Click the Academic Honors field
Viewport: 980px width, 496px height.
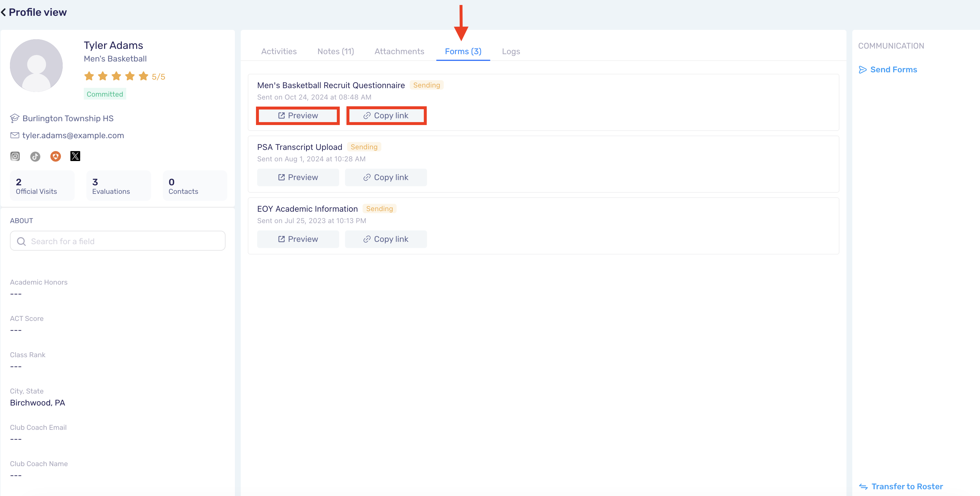(x=39, y=288)
